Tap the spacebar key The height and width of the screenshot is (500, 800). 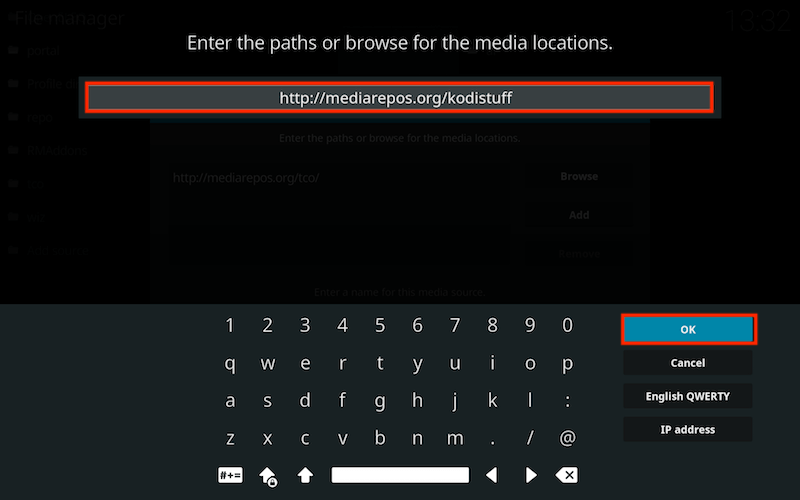(x=400, y=475)
